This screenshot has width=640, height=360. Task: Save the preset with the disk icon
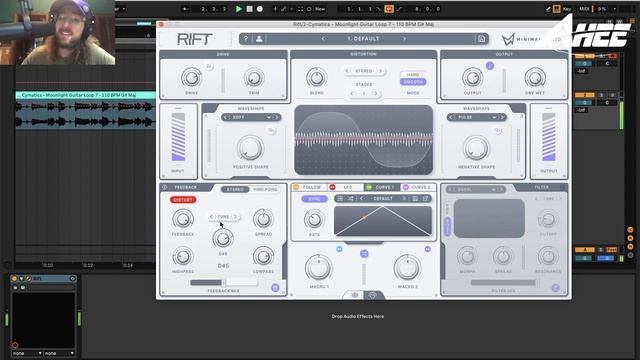481,39
